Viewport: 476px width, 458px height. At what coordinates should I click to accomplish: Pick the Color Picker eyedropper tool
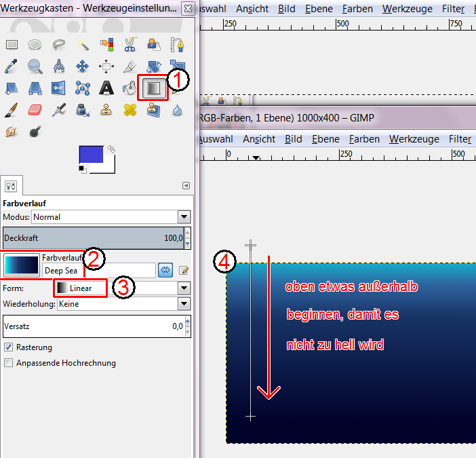[x=12, y=66]
